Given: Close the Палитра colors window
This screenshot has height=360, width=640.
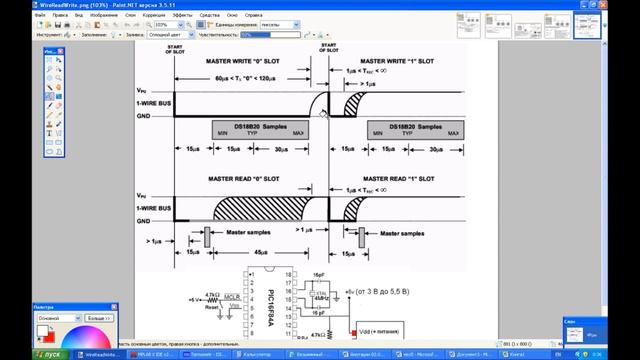Looking at the screenshot, I should (x=114, y=307).
